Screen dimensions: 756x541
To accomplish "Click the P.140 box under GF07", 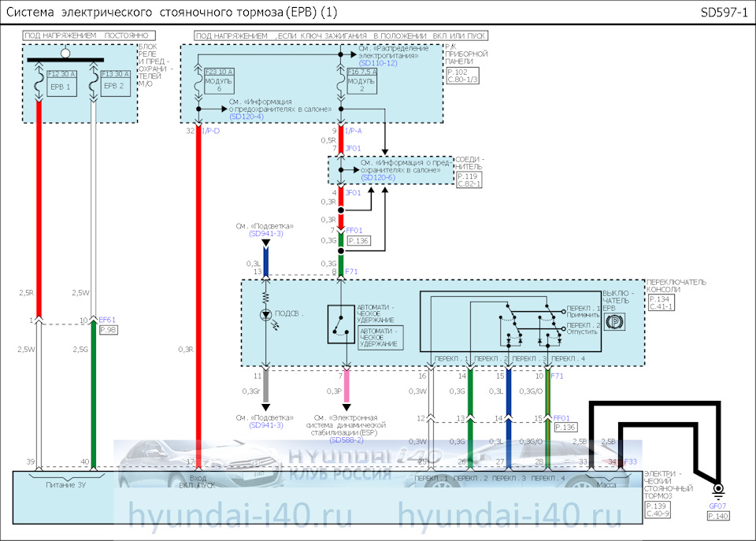I will coord(718,516).
